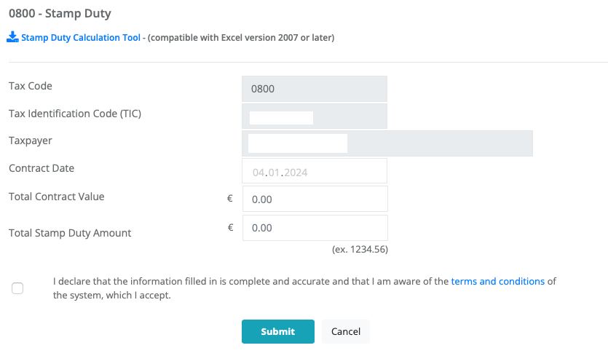Click the Total Contract Value label
This screenshot has height=364, width=608.
[57, 197]
